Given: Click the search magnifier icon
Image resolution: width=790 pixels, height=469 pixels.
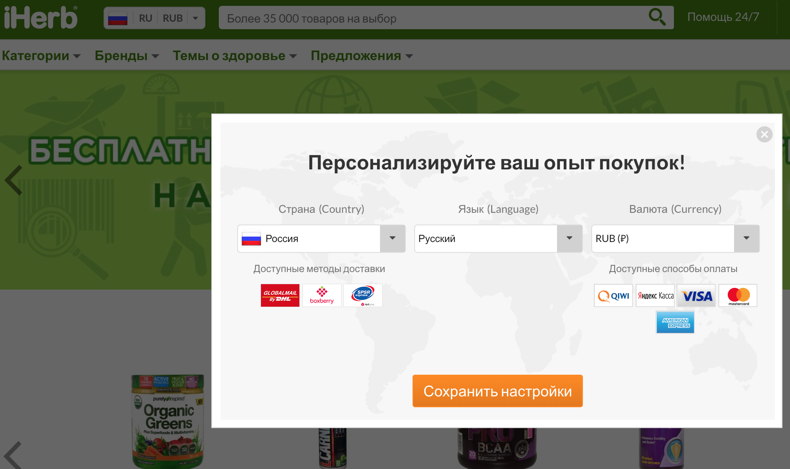Looking at the screenshot, I should [x=656, y=17].
